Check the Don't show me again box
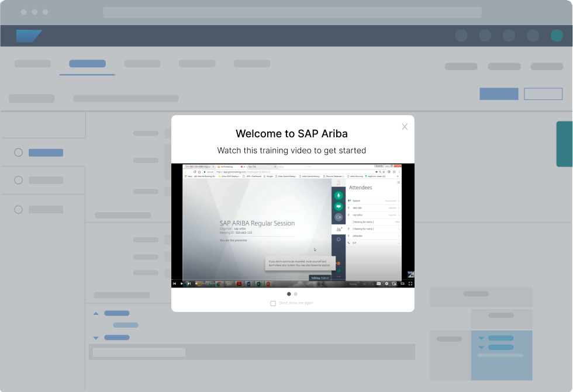Viewport: 573px width, 392px height. point(273,303)
